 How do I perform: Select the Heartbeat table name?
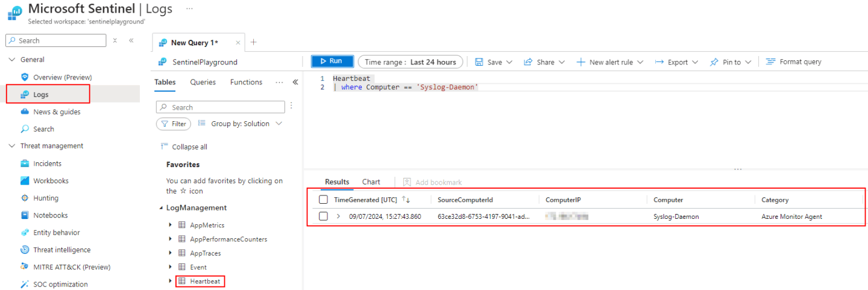click(x=205, y=282)
